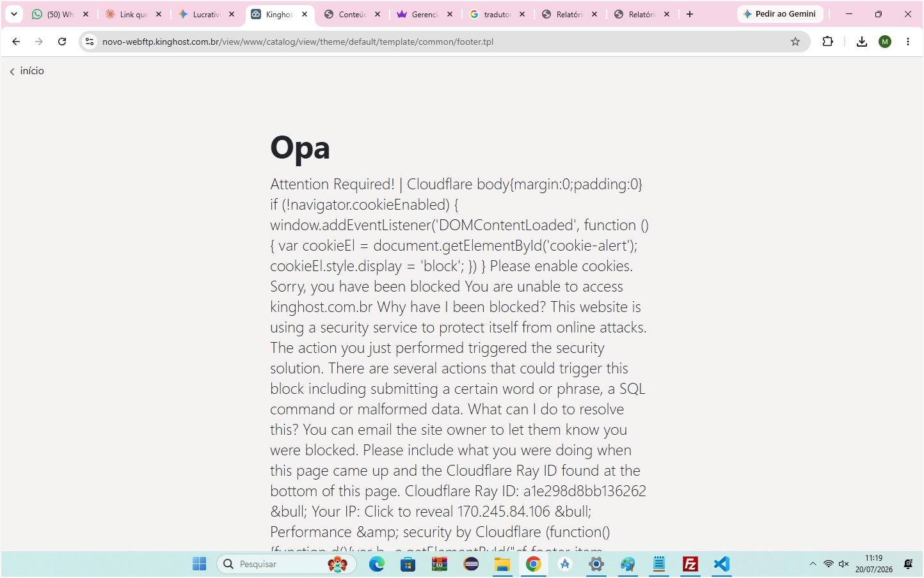The image size is (924, 578).
Task: Open the notifications bell icon
Action: [908, 564]
